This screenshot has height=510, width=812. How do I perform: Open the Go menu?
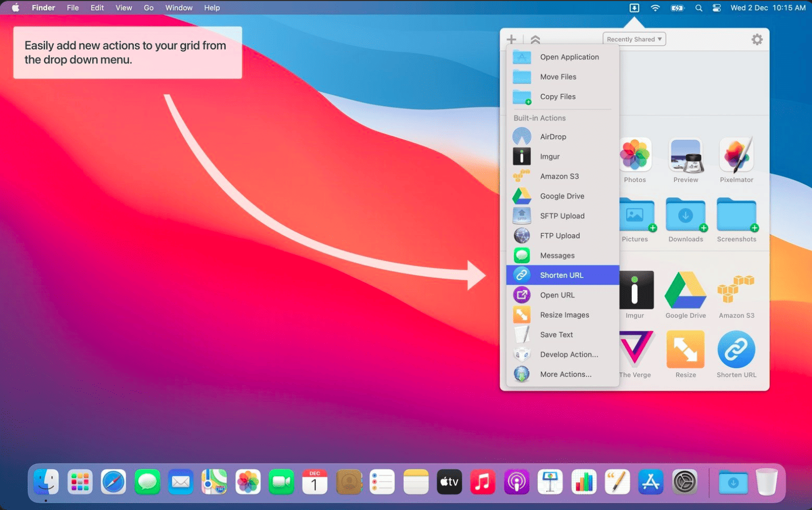point(149,8)
